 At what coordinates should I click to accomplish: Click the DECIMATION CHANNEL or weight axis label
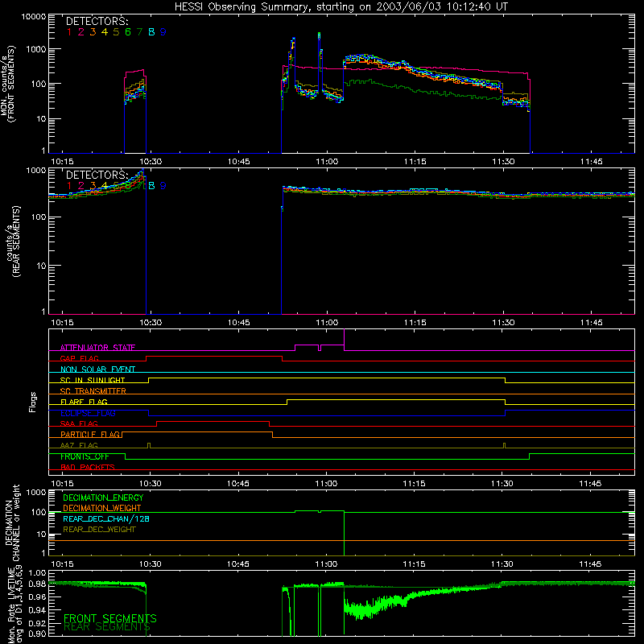click(x=12, y=522)
